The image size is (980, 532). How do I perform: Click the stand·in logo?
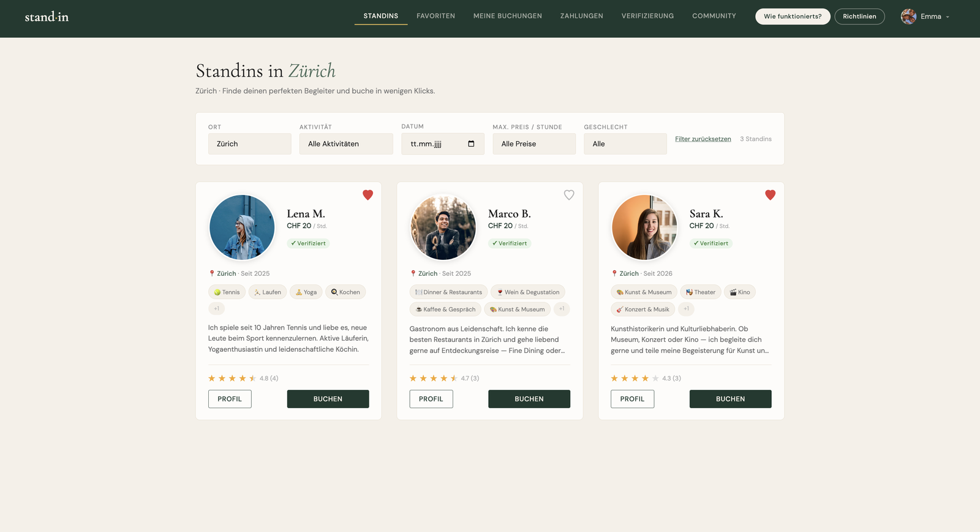click(x=47, y=17)
